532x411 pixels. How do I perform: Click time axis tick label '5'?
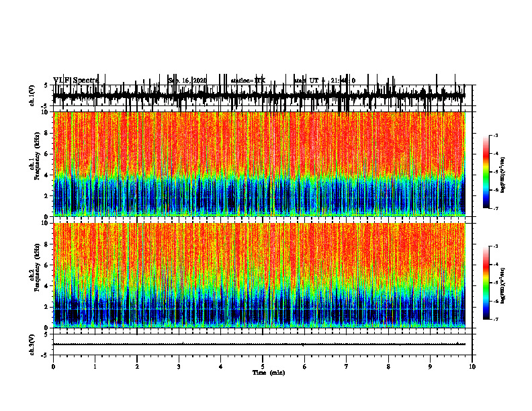point(263,367)
